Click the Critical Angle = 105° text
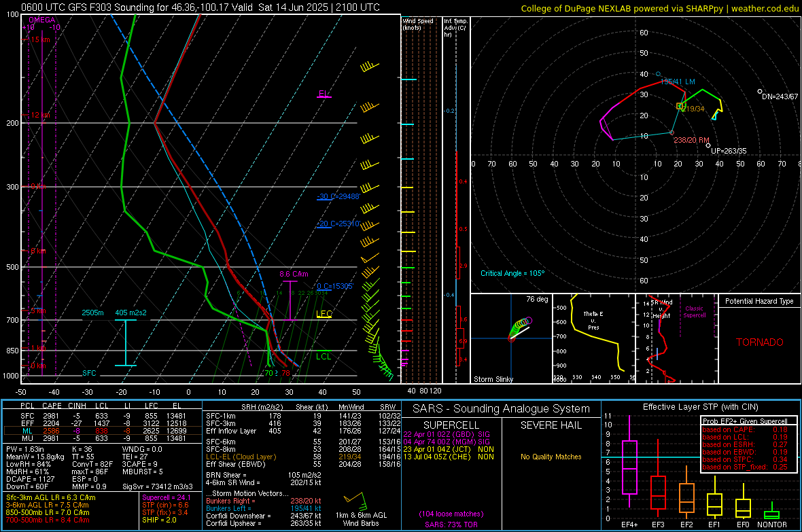 tap(512, 273)
